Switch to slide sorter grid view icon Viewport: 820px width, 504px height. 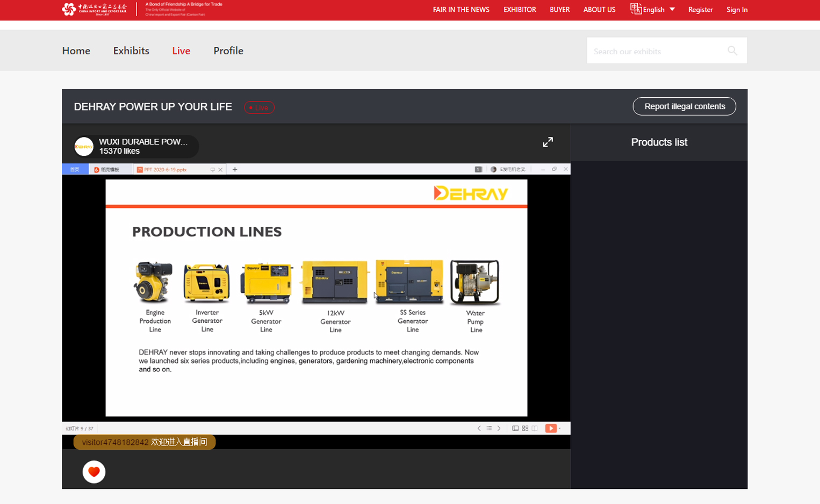point(525,428)
